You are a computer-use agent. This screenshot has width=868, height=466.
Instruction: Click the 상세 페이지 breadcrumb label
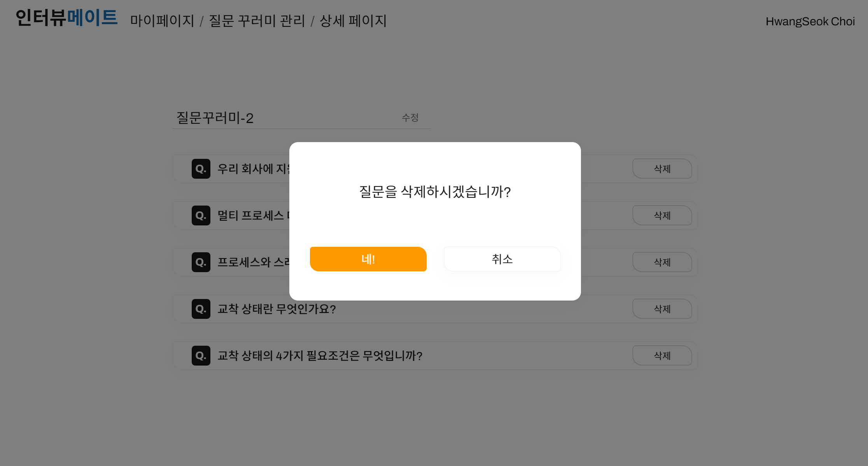coord(352,21)
